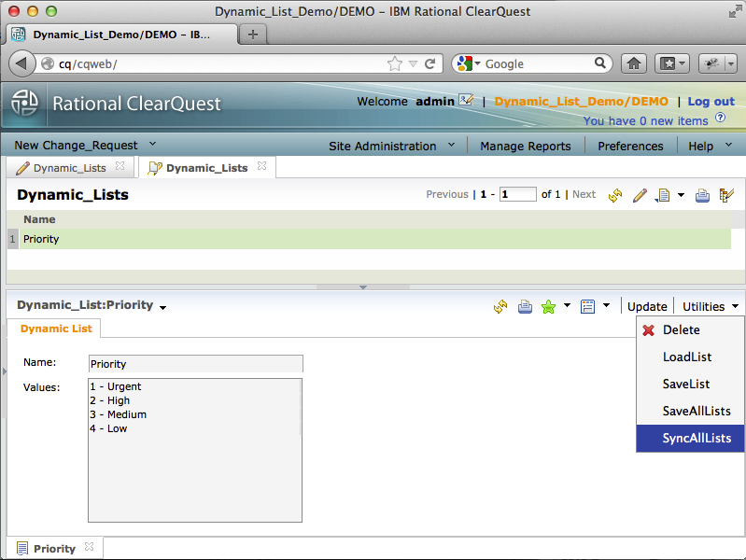Image resolution: width=746 pixels, height=560 pixels.
Task: Click the browser developer tools icon
Action: pyautogui.click(x=711, y=63)
